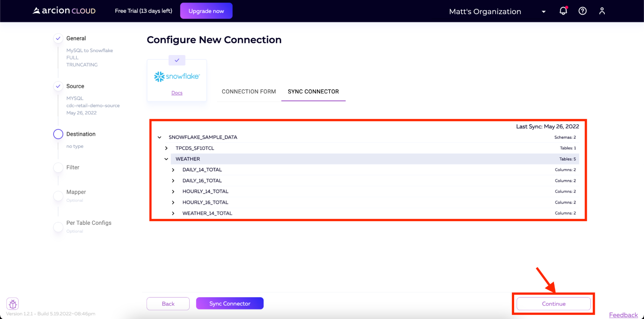Select the DAILY_14_TOTAL row label
This screenshot has height=319, width=644.
pyautogui.click(x=202, y=170)
